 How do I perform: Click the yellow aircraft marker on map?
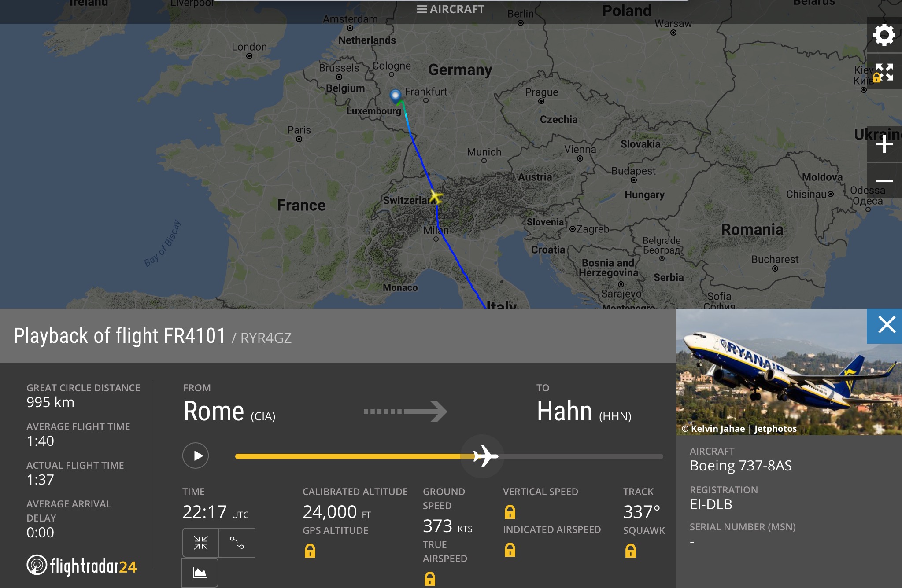[x=436, y=196]
